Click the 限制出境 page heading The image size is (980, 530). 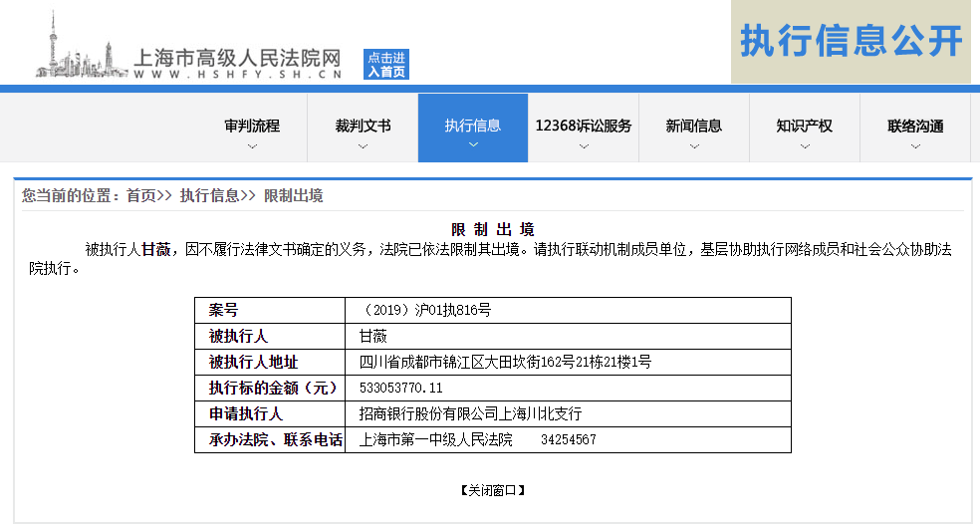[x=493, y=229]
